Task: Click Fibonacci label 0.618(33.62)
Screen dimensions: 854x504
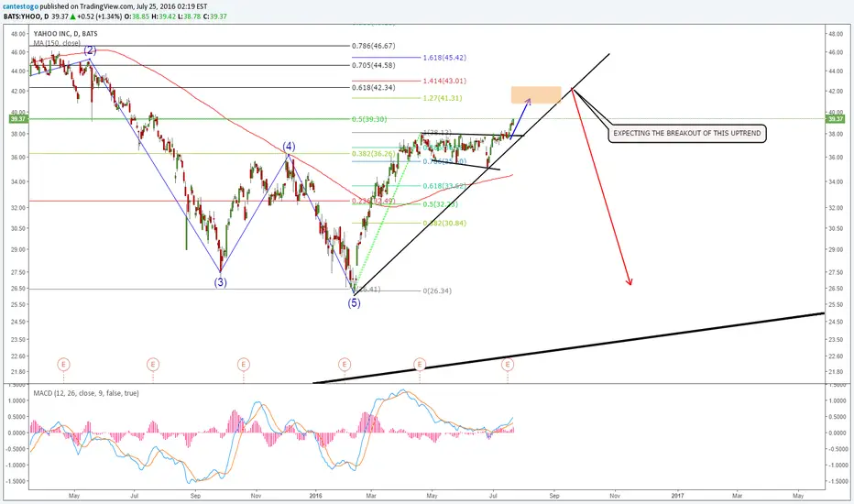Action: point(444,186)
